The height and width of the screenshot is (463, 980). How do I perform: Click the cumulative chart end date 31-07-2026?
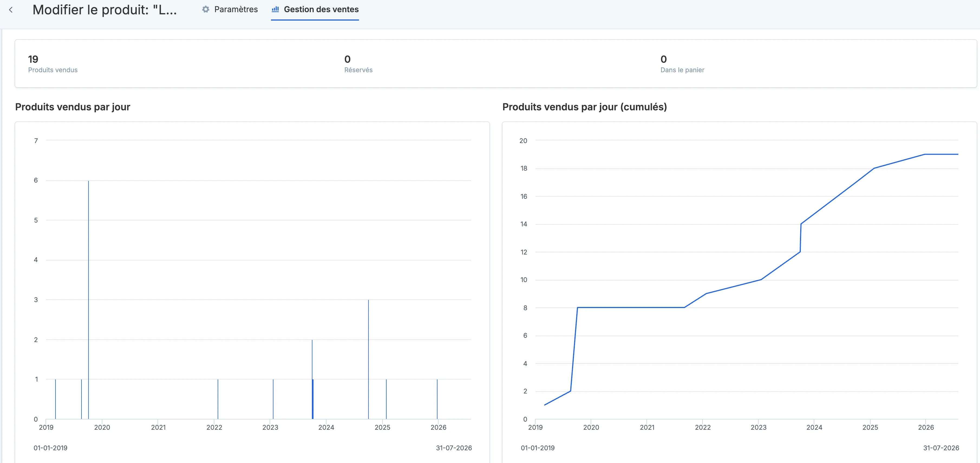(x=941, y=448)
